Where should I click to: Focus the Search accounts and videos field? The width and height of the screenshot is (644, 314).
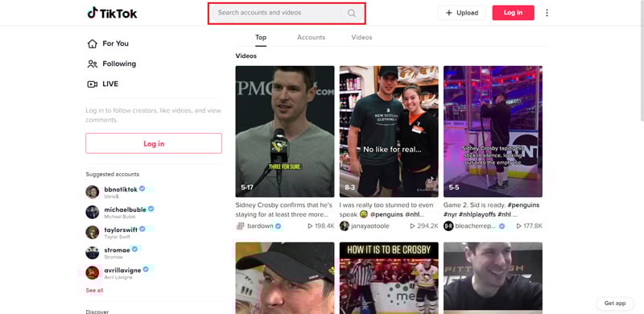pyautogui.click(x=287, y=13)
